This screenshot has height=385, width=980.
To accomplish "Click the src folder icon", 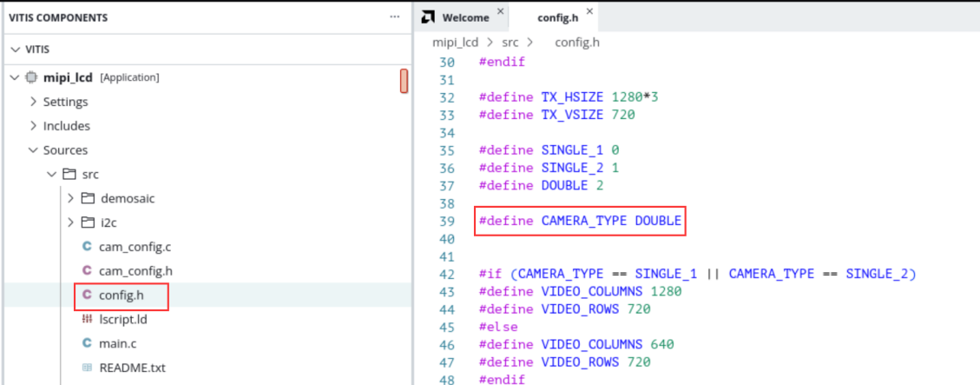I will tap(70, 174).
